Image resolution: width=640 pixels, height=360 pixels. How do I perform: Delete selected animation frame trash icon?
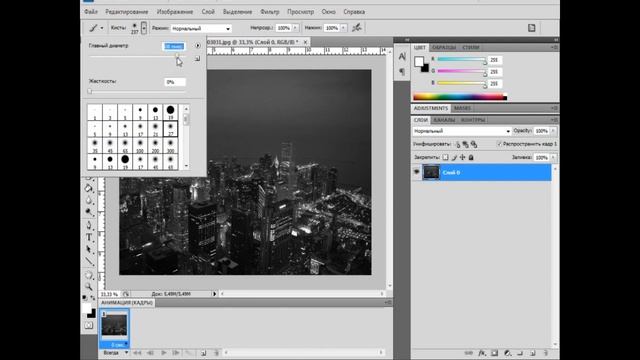pos(216,353)
